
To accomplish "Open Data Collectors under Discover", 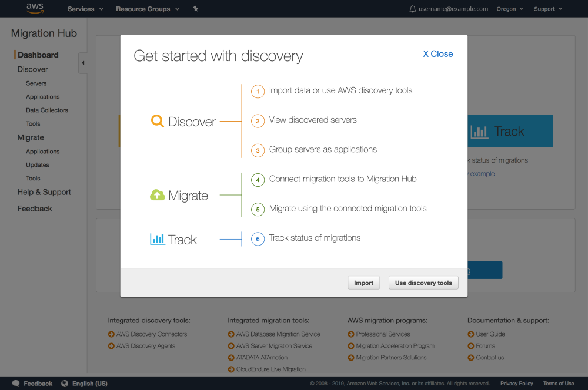I will 47,110.
